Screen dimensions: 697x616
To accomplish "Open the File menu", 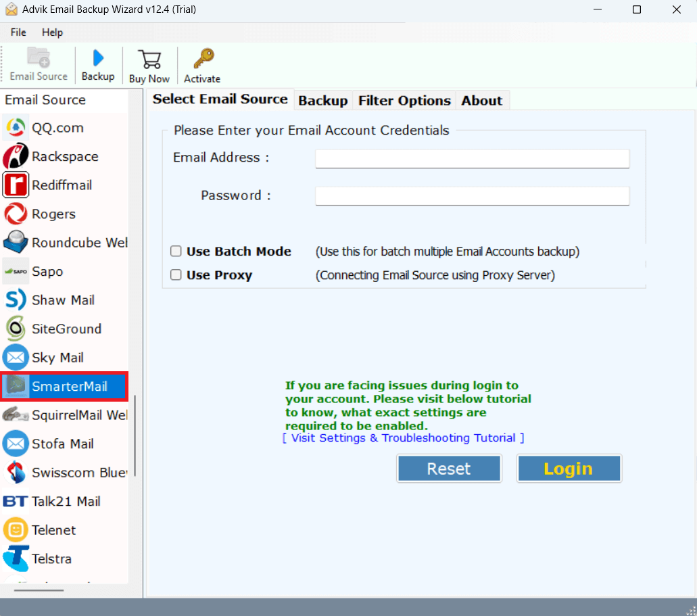I will 18,32.
